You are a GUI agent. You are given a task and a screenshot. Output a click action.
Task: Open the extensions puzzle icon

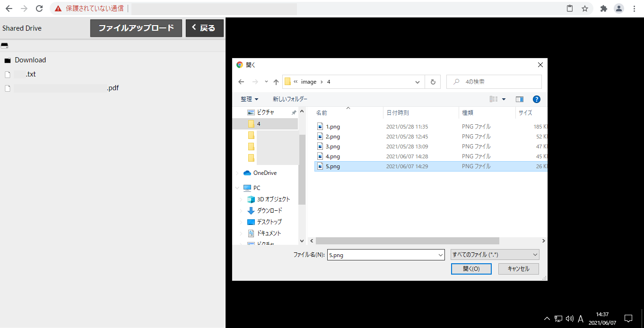coord(603,9)
